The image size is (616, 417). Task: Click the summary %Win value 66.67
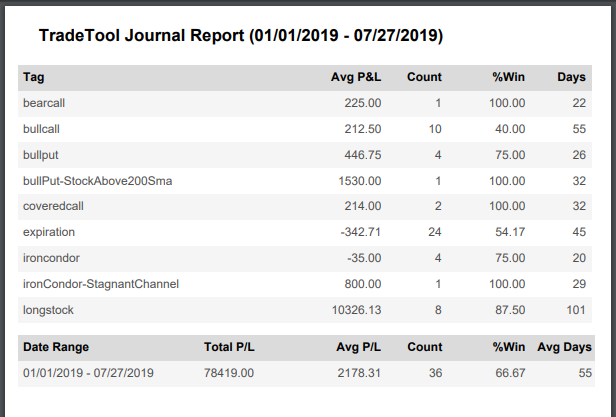point(510,373)
